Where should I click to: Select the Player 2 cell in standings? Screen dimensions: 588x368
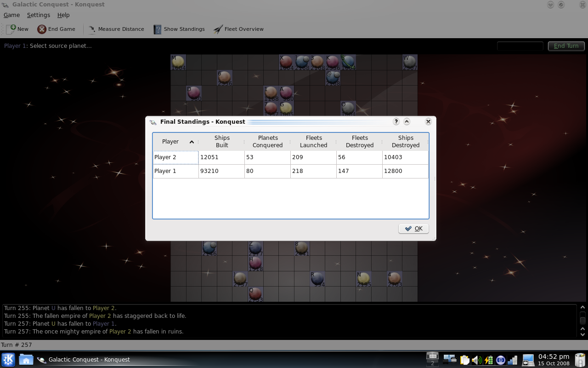[176, 157]
